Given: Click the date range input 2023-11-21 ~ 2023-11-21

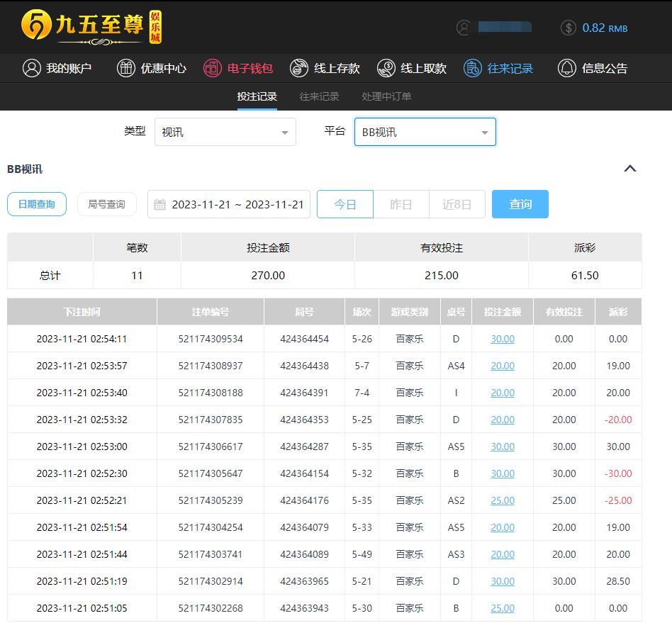Looking at the screenshot, I should [229, 204].
